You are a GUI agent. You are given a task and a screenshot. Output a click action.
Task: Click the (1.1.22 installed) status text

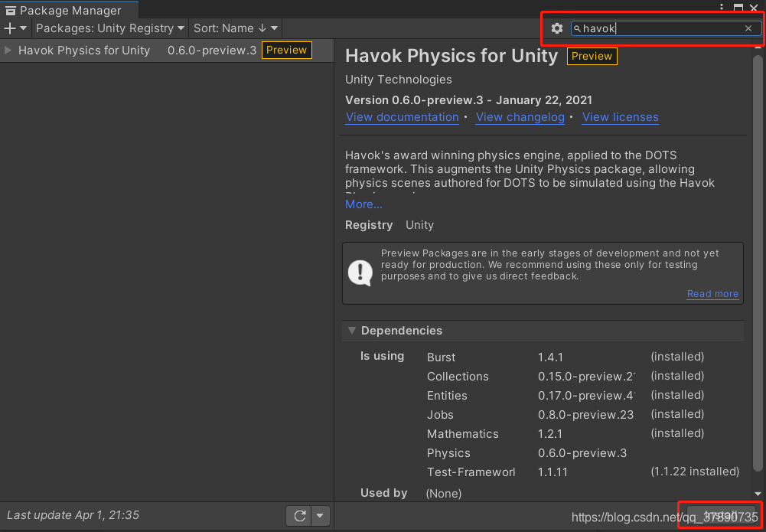(x=695, y=472)
